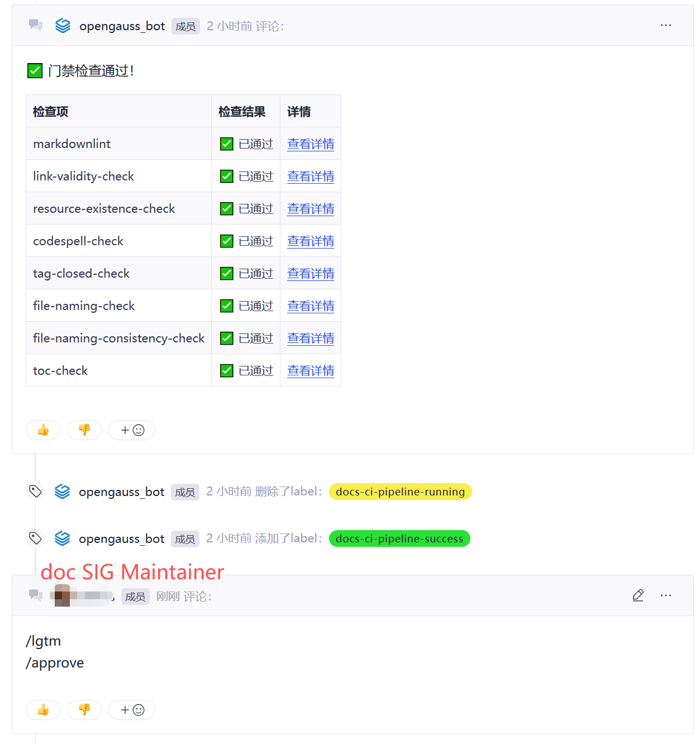Image resolution: width=700 pixels, height=744 pixels.
Task: Open details link for toc-check
Action: click(311, 371)
